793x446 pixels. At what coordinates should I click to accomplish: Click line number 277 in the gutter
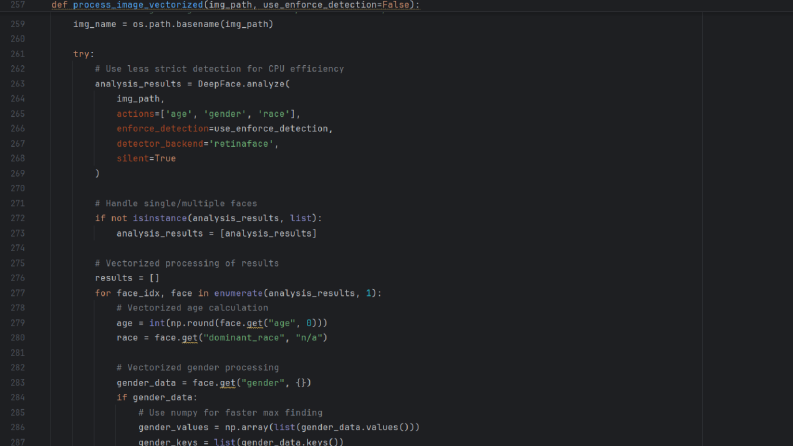[18, 293]
